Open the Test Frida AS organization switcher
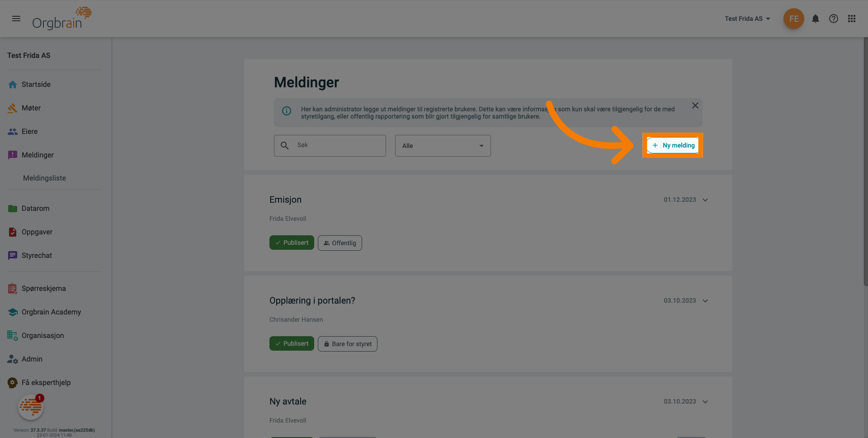This screenshot has height=438, width=868. (747, 19)
